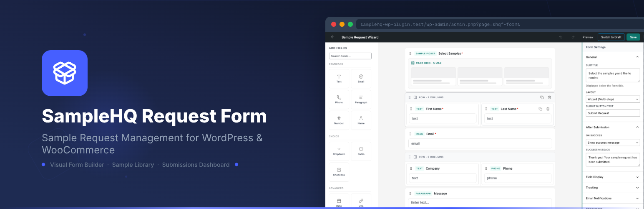Add a Dropdown field from Choice section
The width and height of the screenshot is (644, 209).
click(x=339, y=151)
